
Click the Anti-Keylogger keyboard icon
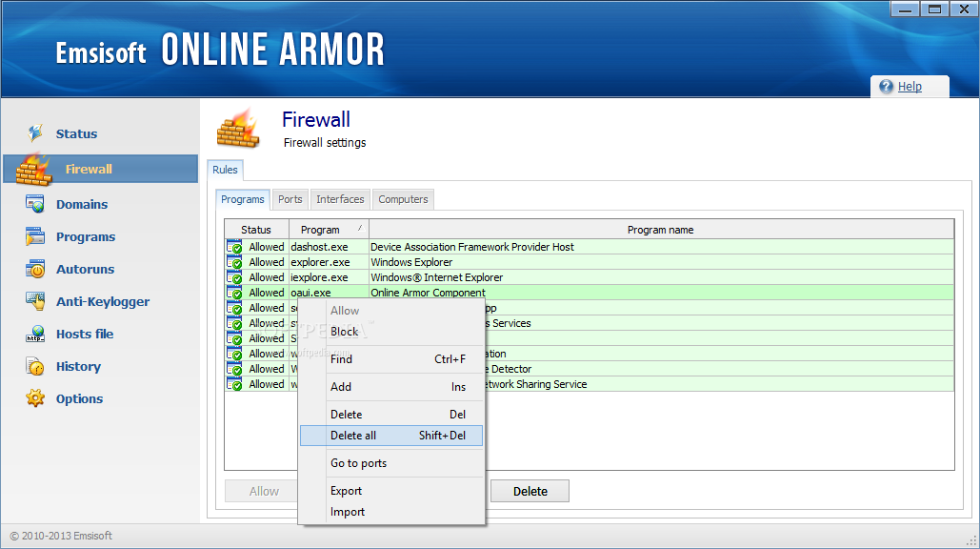(35, 301)
